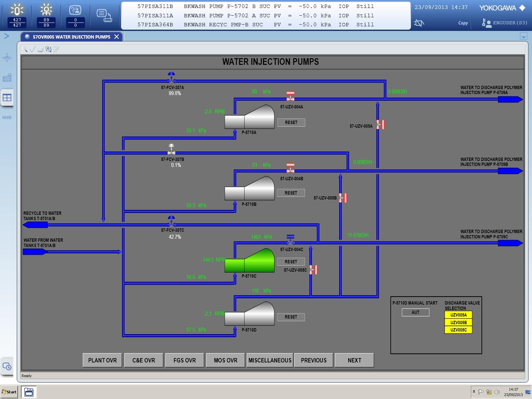Open the process alarm indicator showing 427

[x=17, y=15]
